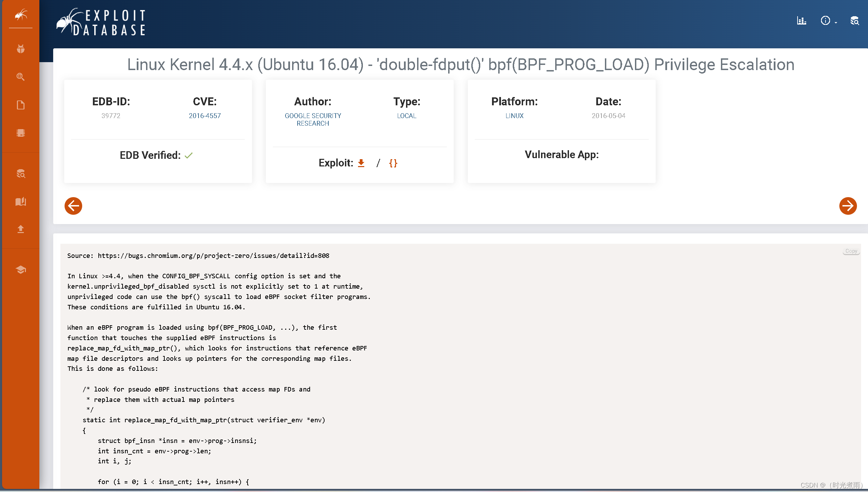Open the header database search icon
The height and width of the screenshot is (492, 868).
coord(855,21)
